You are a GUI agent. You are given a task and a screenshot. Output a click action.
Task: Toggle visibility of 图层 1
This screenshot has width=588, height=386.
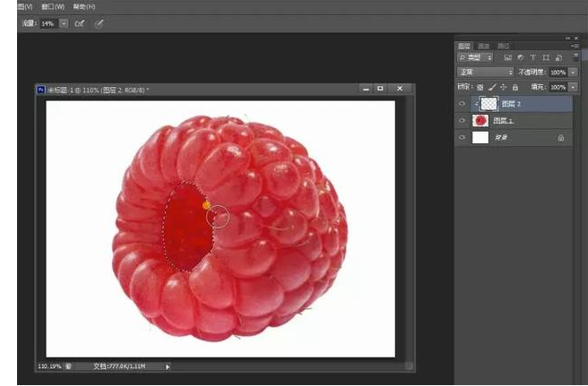[x=463, y=121]
